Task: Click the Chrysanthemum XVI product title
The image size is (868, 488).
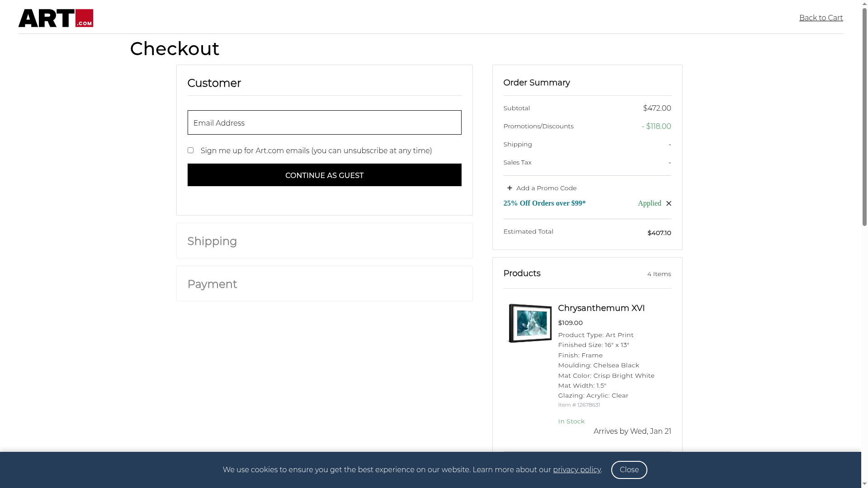Action: tap(601, 308)
